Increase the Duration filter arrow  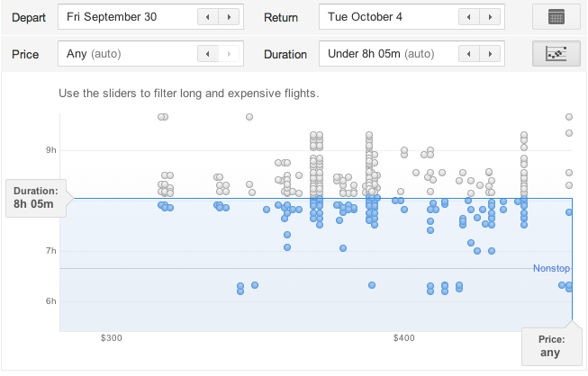pyautogui.click(x=492, y=54)
